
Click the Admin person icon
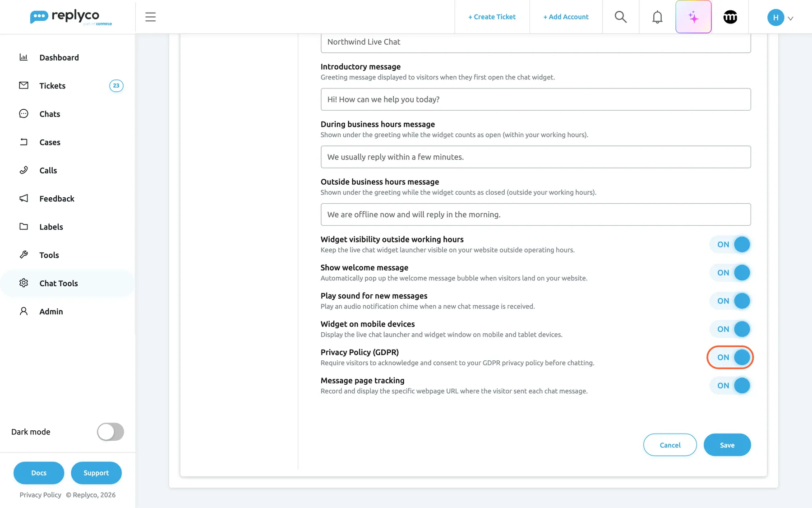[x=23, y=311]
